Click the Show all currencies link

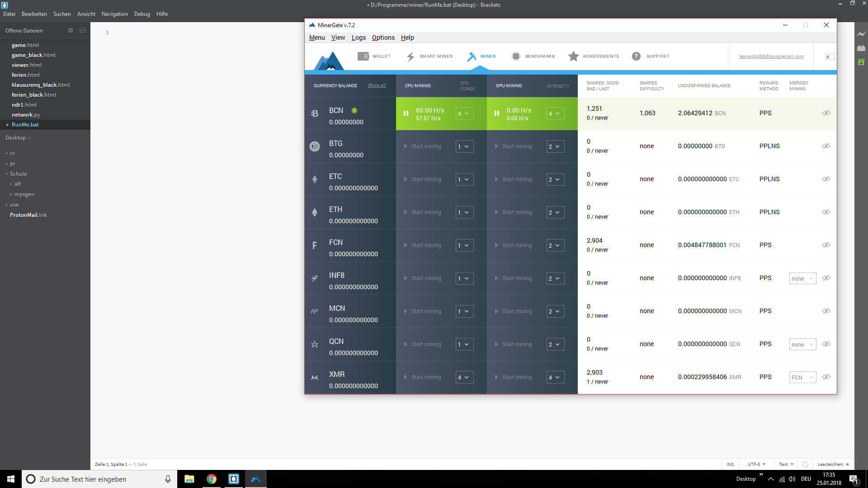click(377, 85)
